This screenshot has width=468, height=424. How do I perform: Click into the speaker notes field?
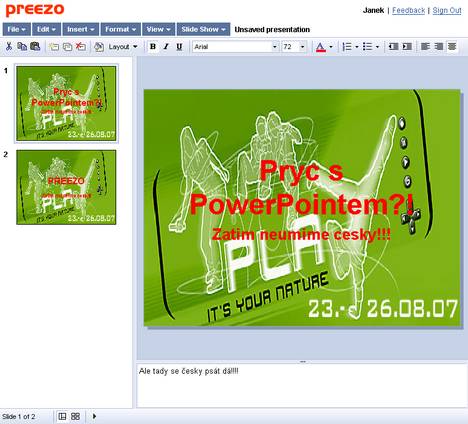tap(302, 385)
